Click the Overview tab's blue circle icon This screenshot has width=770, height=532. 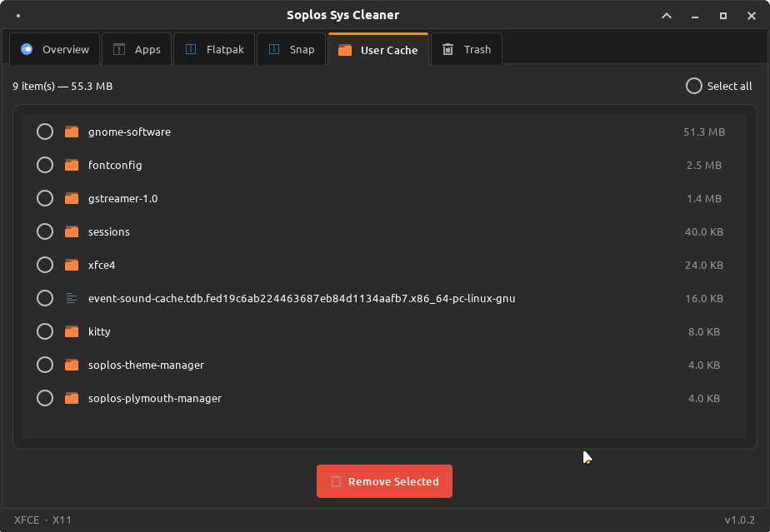[x=27, y=49]
